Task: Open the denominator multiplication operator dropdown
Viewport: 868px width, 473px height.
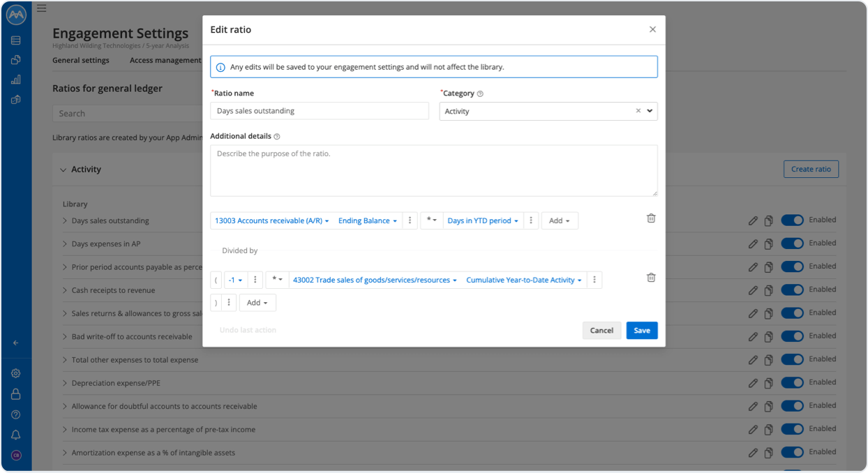Action: (x=277, y=280)
